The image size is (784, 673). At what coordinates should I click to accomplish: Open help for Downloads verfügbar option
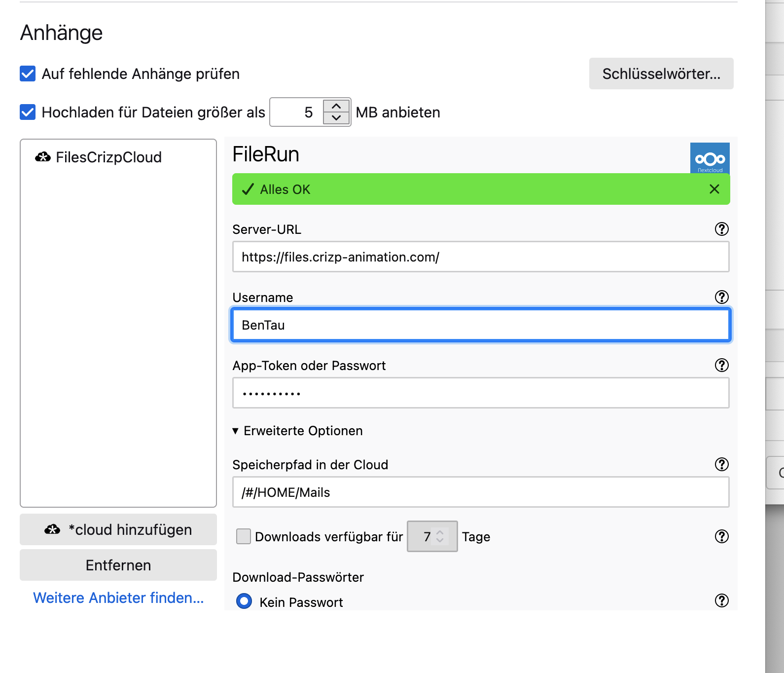(x=721, y=536)
